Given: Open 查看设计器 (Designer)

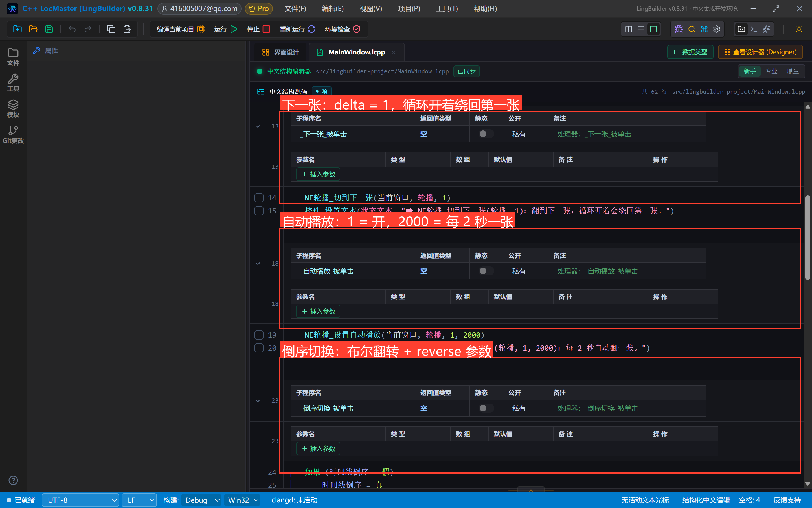Looking at the screenshot, I should point(760,52).
